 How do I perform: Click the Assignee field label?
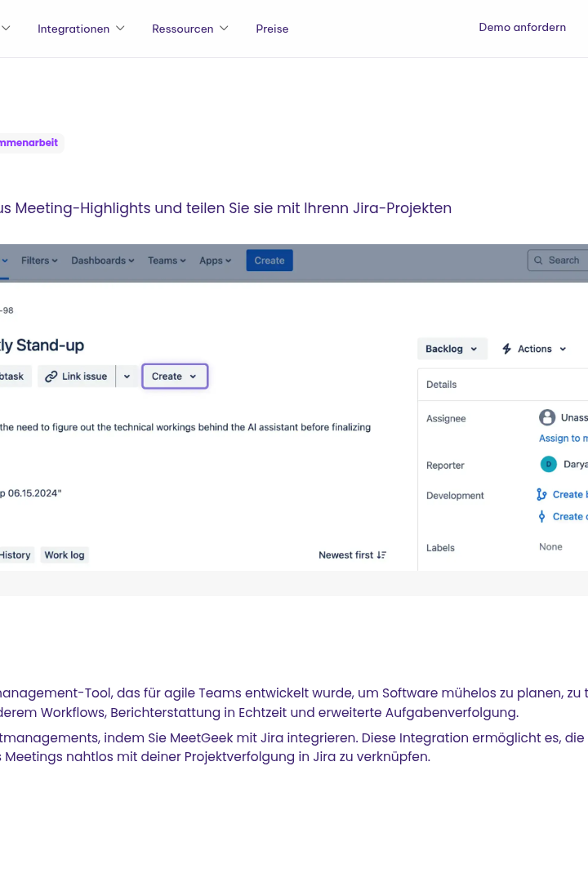coord(446,418)
